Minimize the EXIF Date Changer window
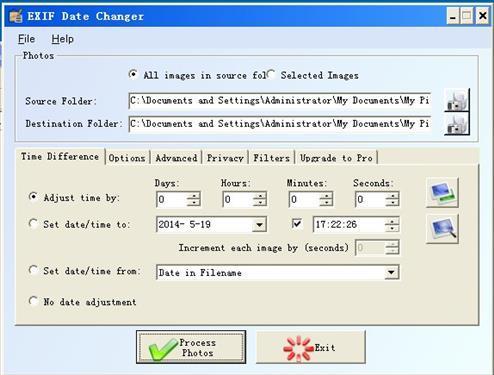This screenshot has height=375, width=494. tap(453, 16)
